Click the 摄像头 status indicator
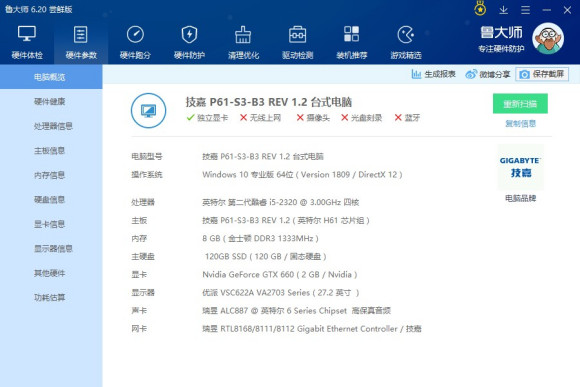The image size is (580, 387). (313, 118)
